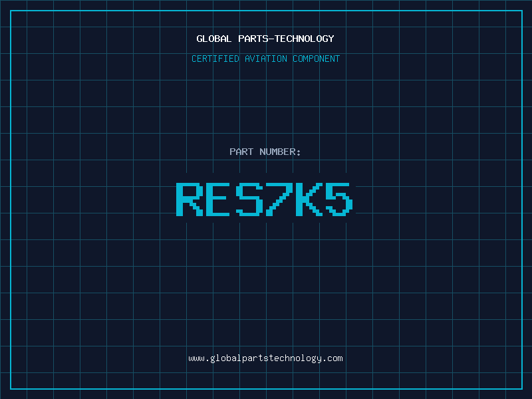This screenshot has height=399, width=532.
Task: Open the www.globalpartstechnology.com link
Action: (265, 358)
